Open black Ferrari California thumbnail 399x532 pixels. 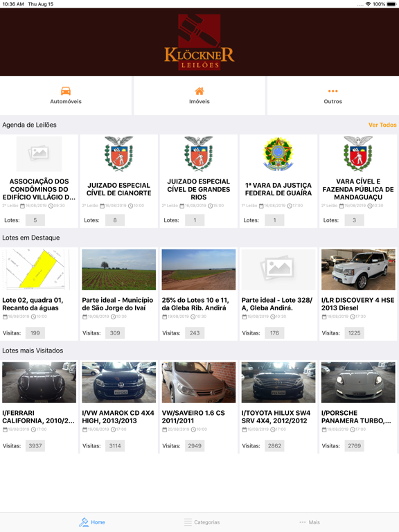39,382
